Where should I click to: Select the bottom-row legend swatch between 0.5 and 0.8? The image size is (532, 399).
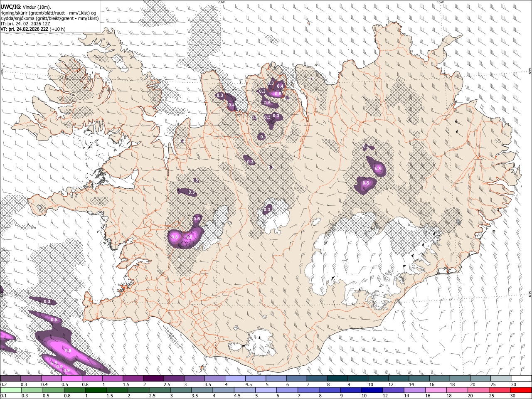point(53,390)
